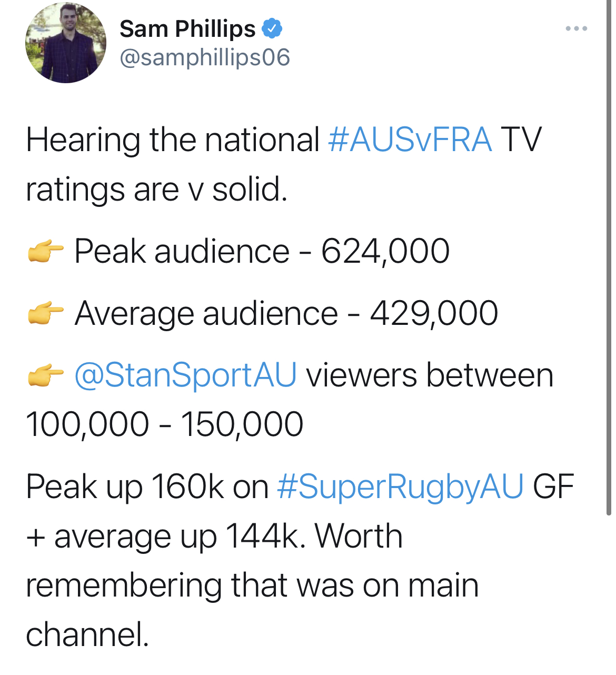The width and height of the screenshot is (616, 675).
Task: Click pointing finger emoji before @StanSportAU
Action: (45, 375)
